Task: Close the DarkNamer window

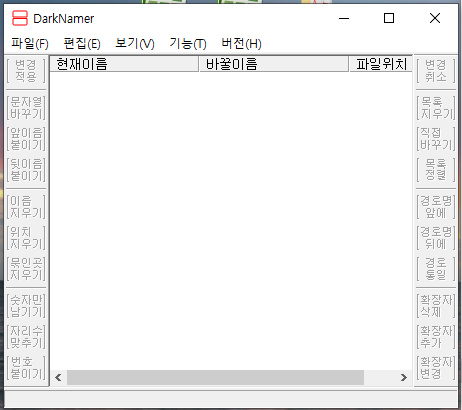Action: click(x=435, y=18)
